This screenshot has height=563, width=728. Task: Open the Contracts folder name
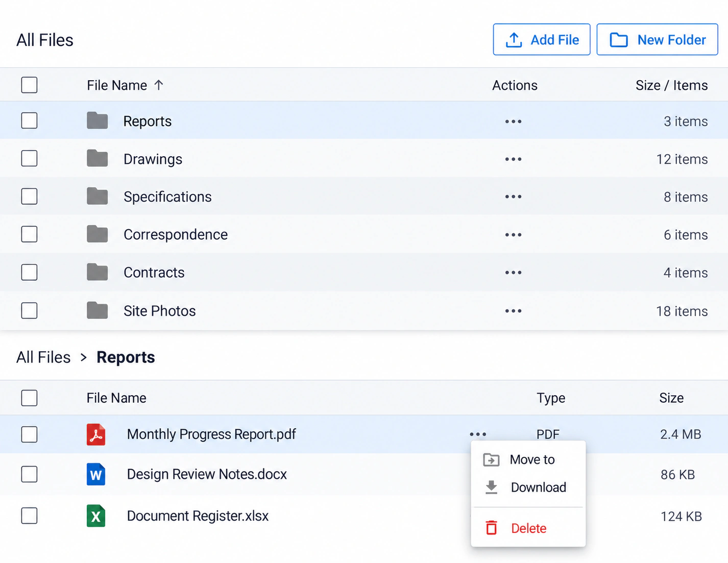coord(154,273)
